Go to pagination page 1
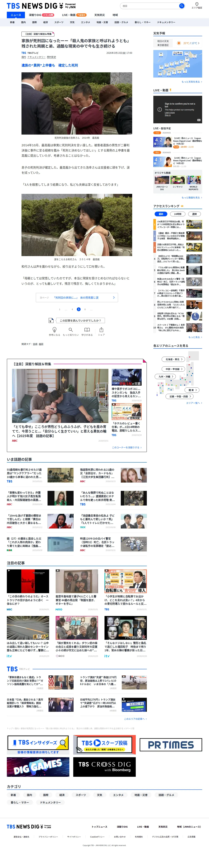 point(60,309)
